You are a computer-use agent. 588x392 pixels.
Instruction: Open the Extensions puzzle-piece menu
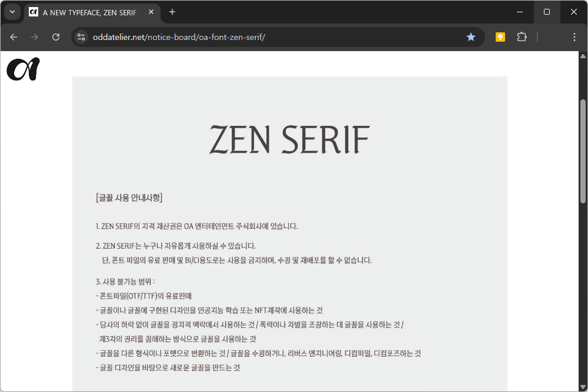coord(522,37)
